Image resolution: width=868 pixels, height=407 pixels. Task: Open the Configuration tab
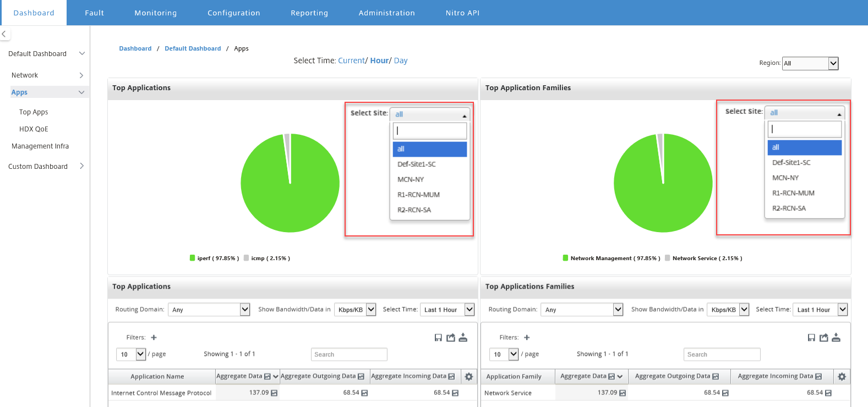tap(234, 13)
